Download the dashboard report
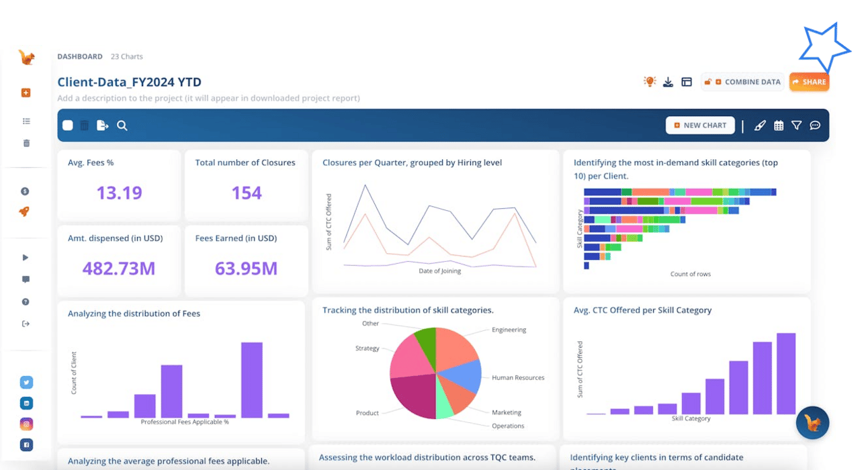The height and width of the screenshot is (470, 868). pyautogui.click(x=668, y=82)
